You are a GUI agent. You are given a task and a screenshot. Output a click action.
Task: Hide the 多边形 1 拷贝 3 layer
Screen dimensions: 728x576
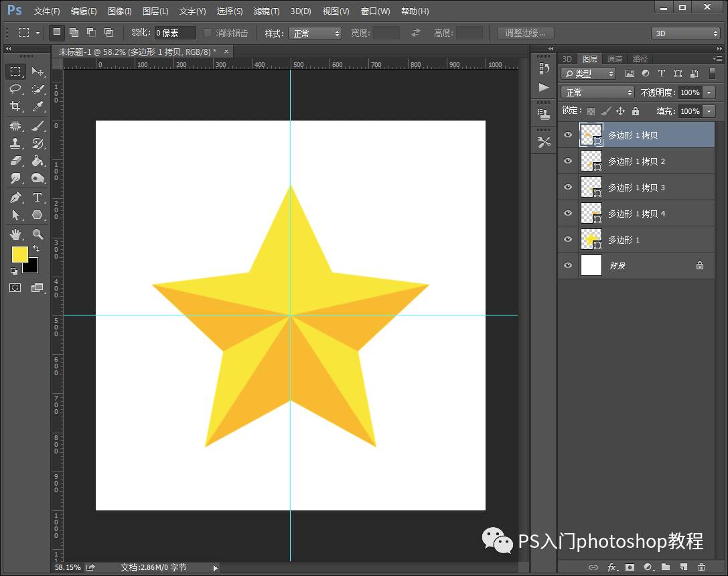(568, 187)
